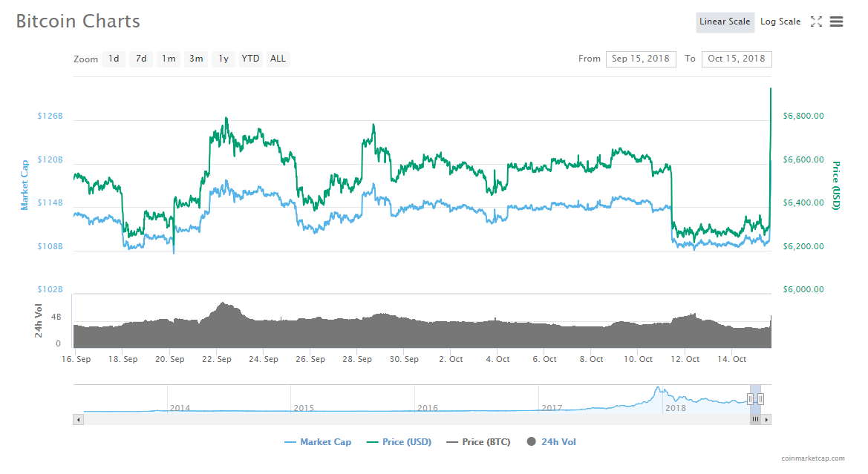Click the 22. Sep date axis label

pos(217,359)
